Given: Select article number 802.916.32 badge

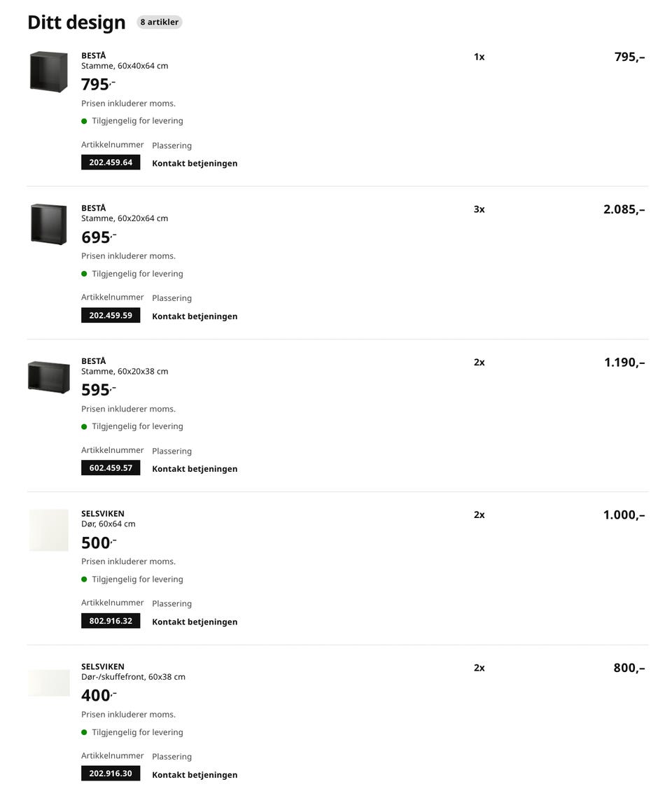Looking at the screenshot, I should 111,621.
